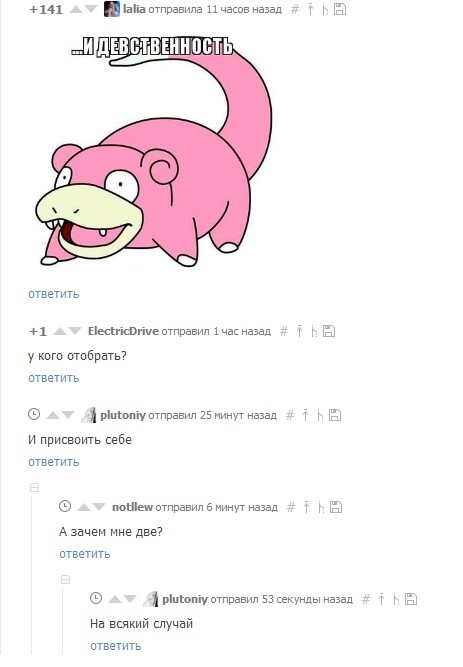
Task: Open the Slowpoke meme image
Action: click(153, 151)
